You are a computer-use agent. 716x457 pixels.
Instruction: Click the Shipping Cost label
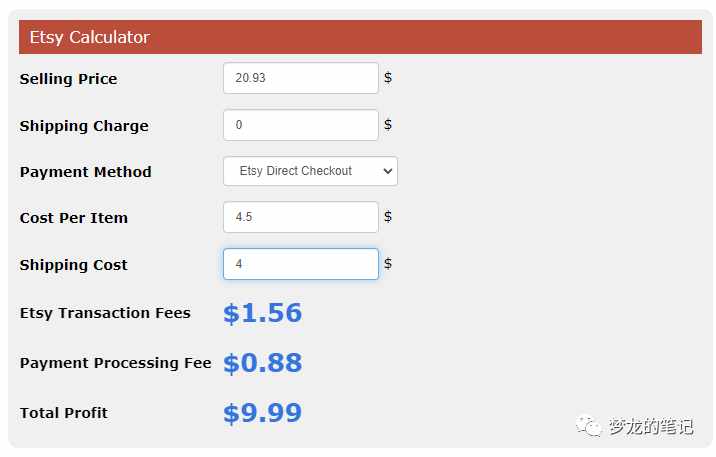click(x=74, y=265)
